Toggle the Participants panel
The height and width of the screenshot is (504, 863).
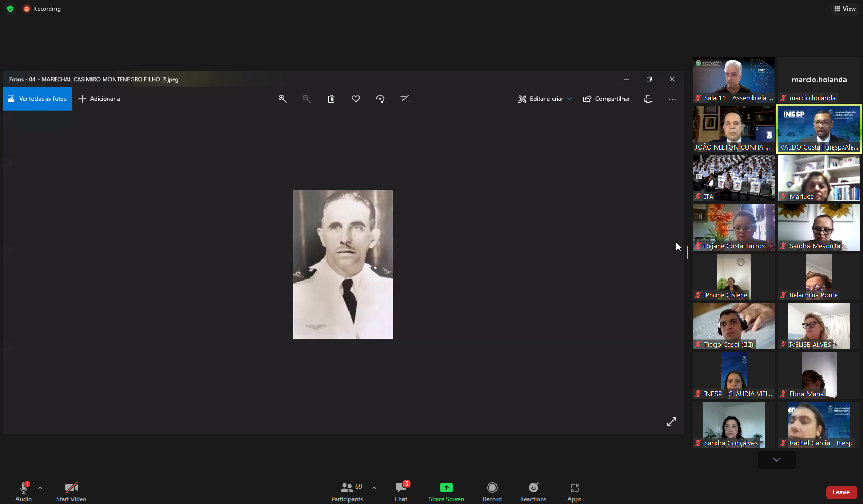(x=347, y=492)
